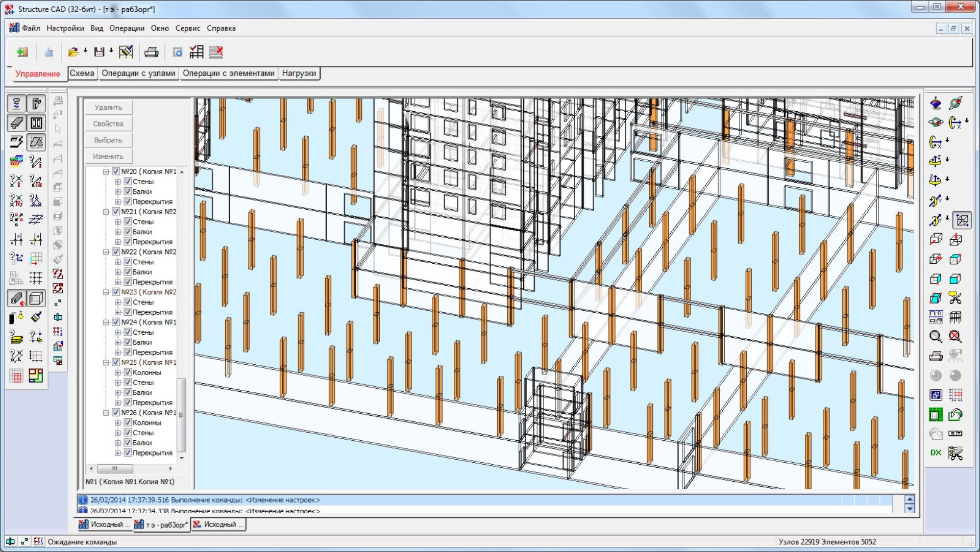The width and height of the screenshot is (980, 552).
Task: Click the crossed-out magnifier icon
Action: (x=955, y=337)
